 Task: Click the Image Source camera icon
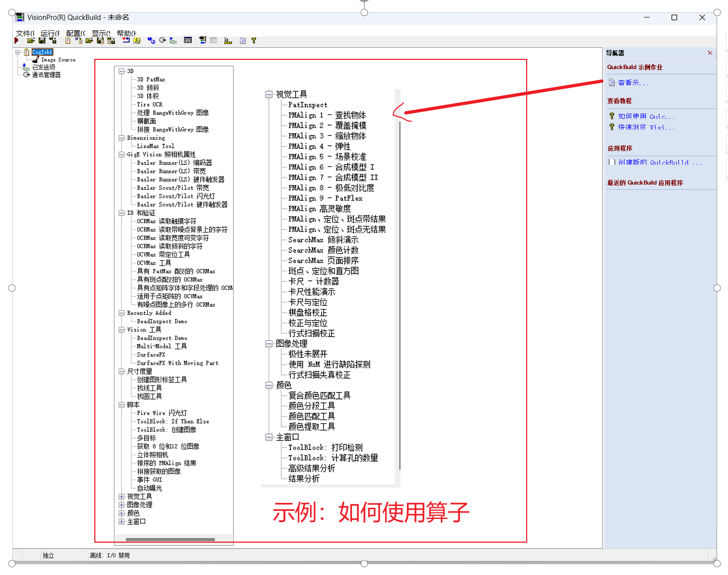click(35, 60)
